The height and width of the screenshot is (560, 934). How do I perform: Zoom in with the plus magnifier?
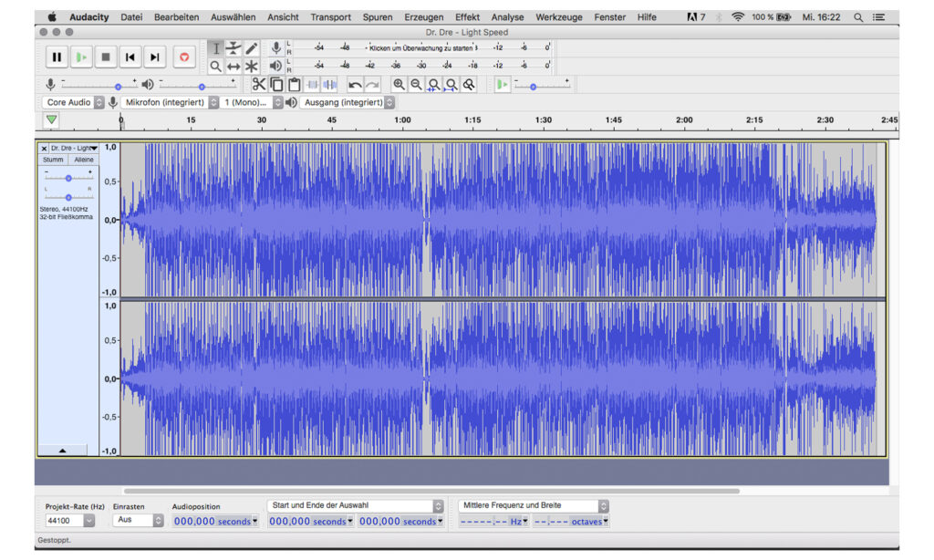click(399, 85)
